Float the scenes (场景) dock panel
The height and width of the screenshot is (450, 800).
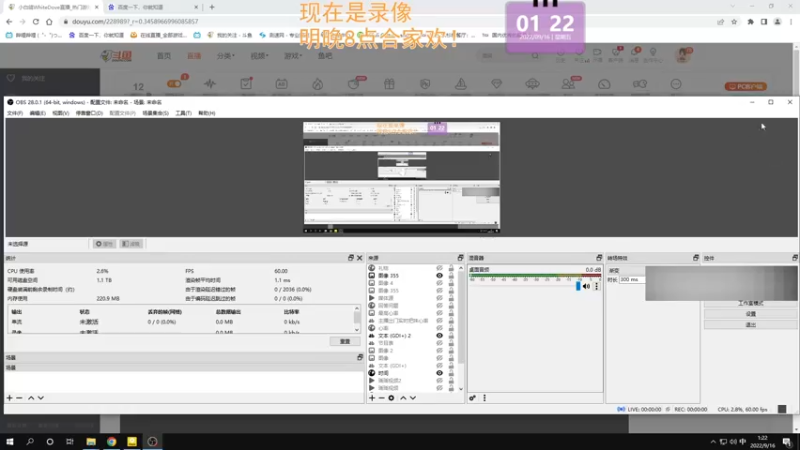pos(360,357)
